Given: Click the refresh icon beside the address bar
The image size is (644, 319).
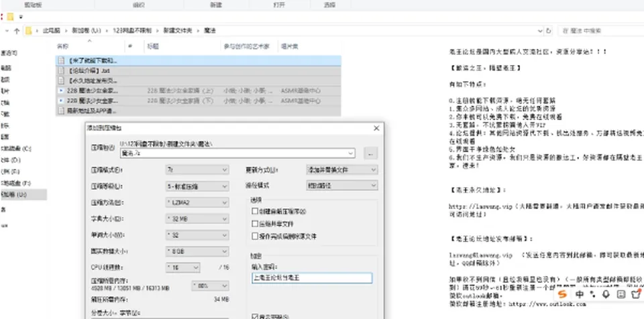Looking at the screenshot, I should pyautogui.click(x=549, y=31).
